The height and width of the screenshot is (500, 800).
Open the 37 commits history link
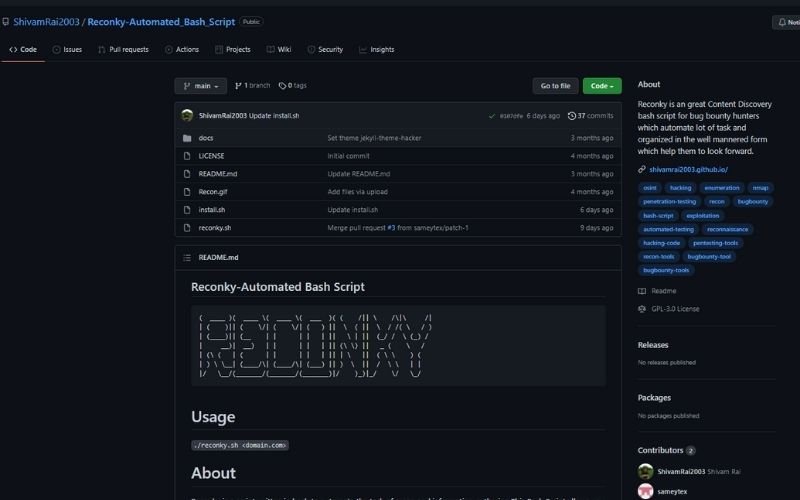pyautogui.click(x=591, y=116)
